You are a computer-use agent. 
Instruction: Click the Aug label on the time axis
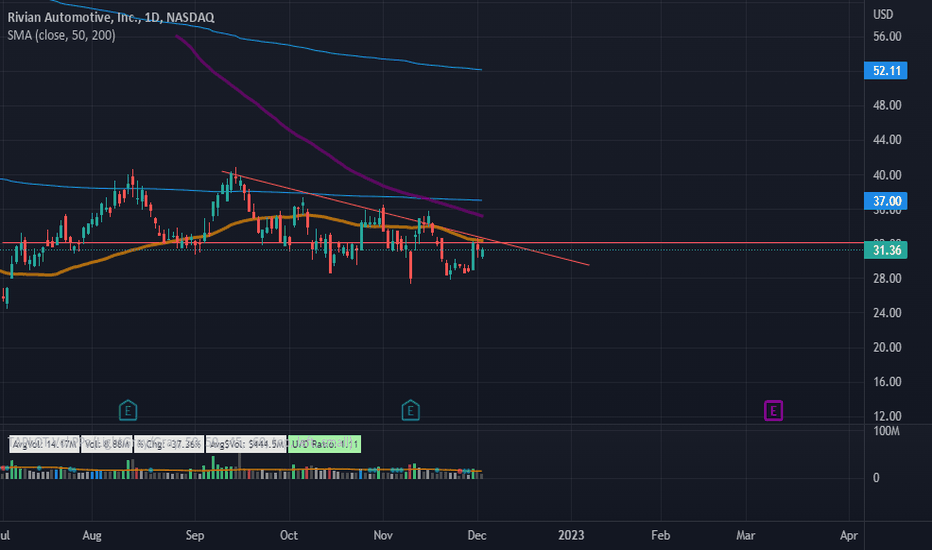click(92, 535)
